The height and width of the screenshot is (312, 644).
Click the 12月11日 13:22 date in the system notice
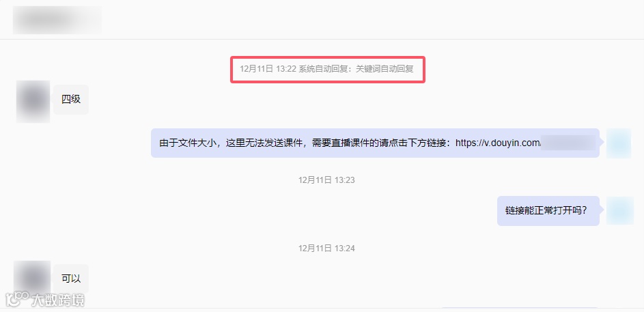pyautogui.click(x=268, y=70)
